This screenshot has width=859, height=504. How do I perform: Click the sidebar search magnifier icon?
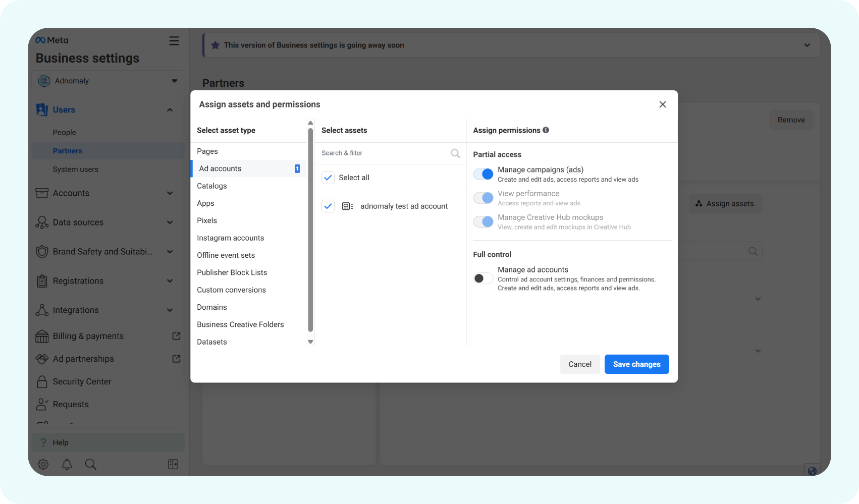[91, 464]
